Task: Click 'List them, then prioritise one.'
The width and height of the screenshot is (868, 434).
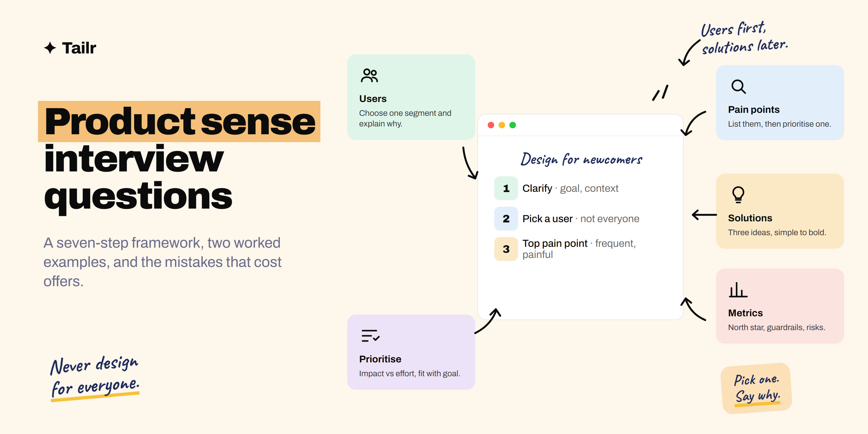Action: (x=779, y=124)
